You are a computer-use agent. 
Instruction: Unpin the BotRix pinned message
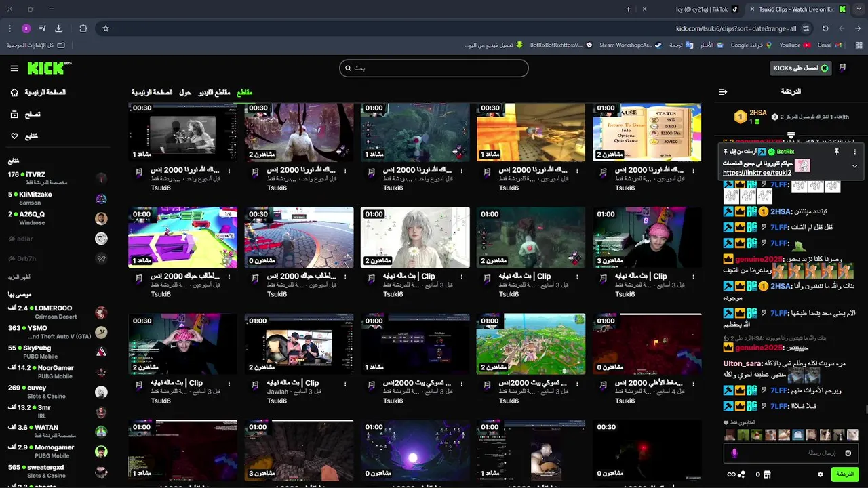click(x=836, y=152)
